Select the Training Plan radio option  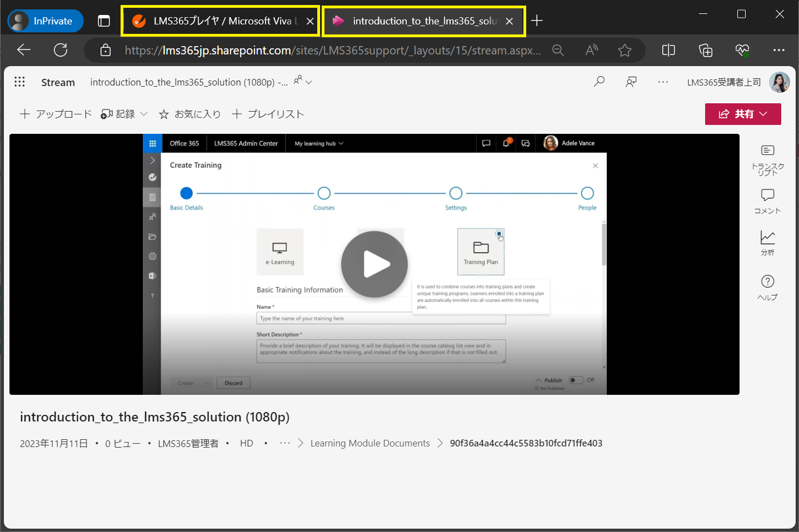point(499,234)
